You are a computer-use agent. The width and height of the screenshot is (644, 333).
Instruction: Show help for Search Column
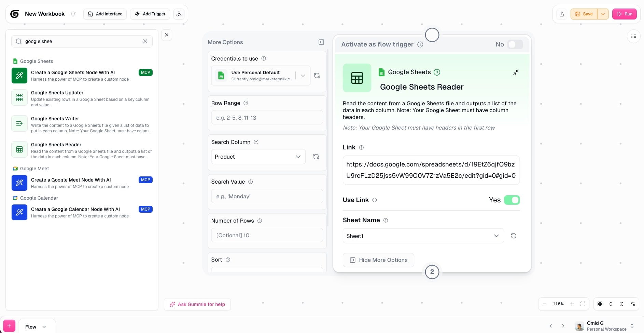point(256,142)
